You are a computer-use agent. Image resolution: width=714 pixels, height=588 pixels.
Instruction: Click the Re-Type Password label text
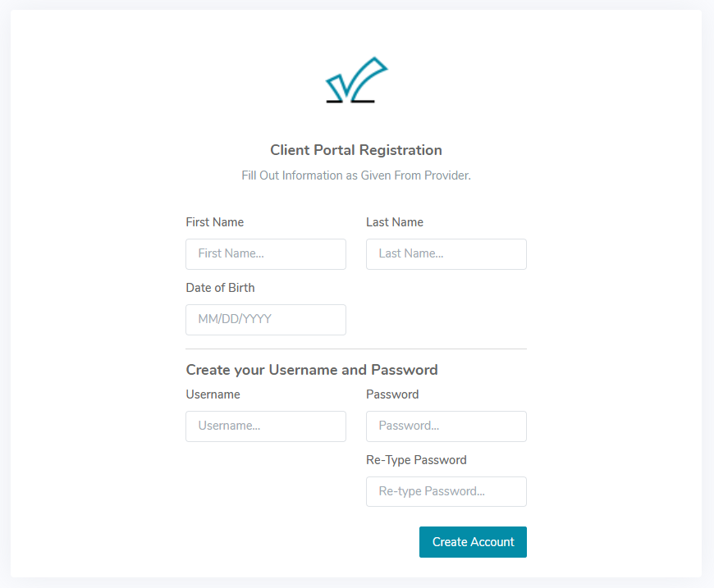tap(416, 460)
